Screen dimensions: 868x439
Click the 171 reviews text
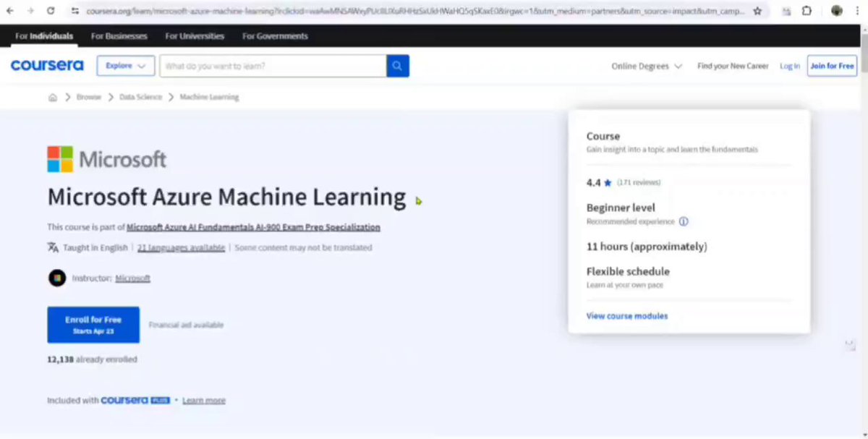[639, 182]
